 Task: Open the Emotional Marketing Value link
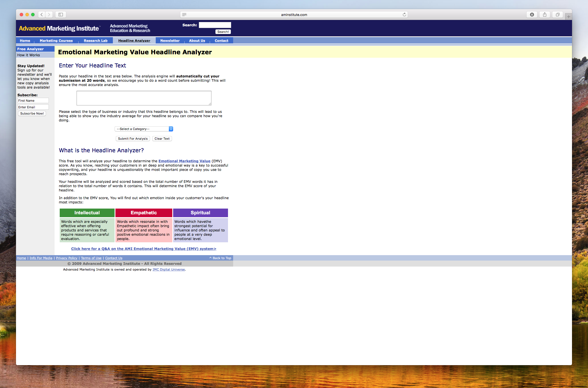[184, 161]
